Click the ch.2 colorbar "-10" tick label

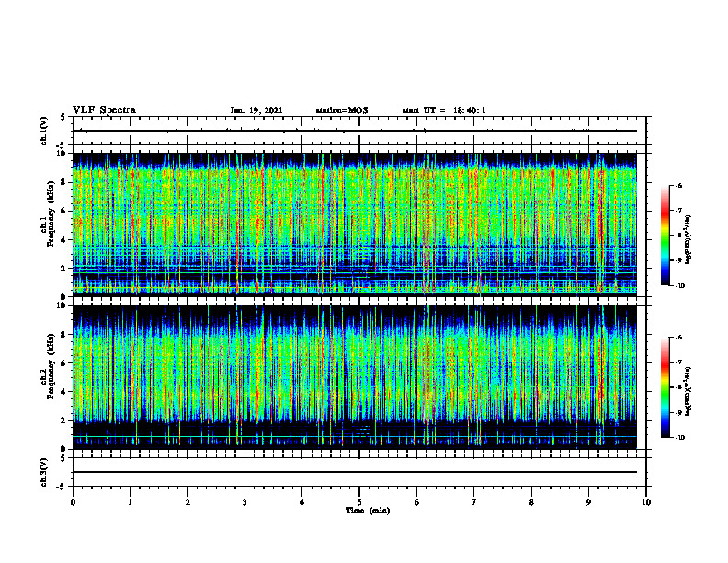(679, 438)
